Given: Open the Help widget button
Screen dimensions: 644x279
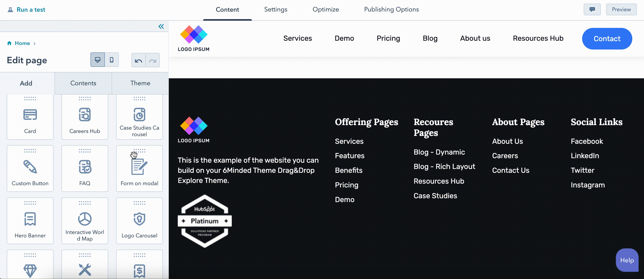Looking at the screenshot, I should tap(627, 260).
